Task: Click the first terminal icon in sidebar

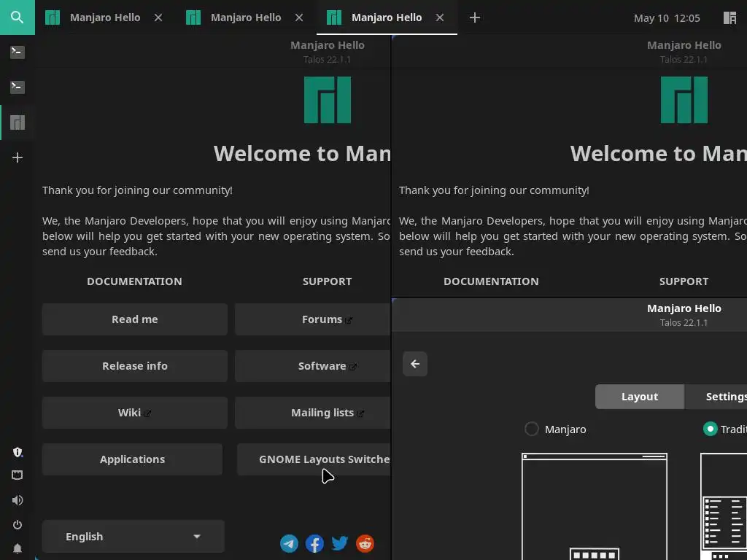Action: coord(18,52)
